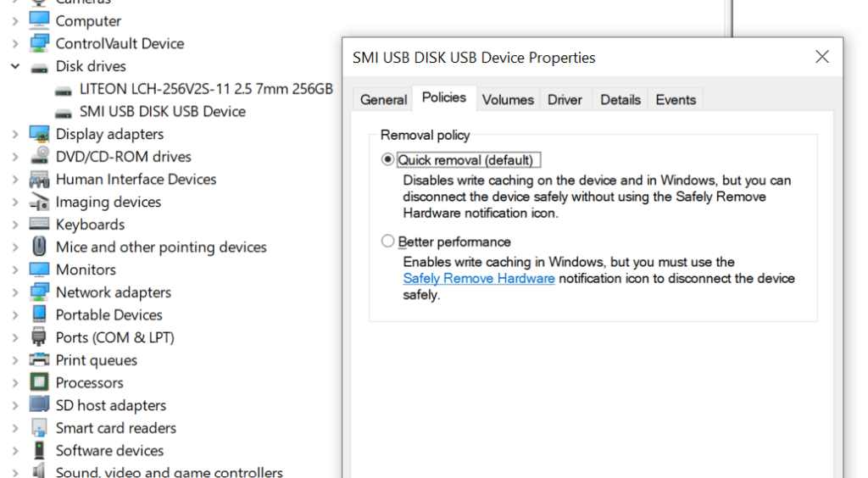Click the Imaging devices icon
The image size is (868, 478).
[x=39, y=202]
